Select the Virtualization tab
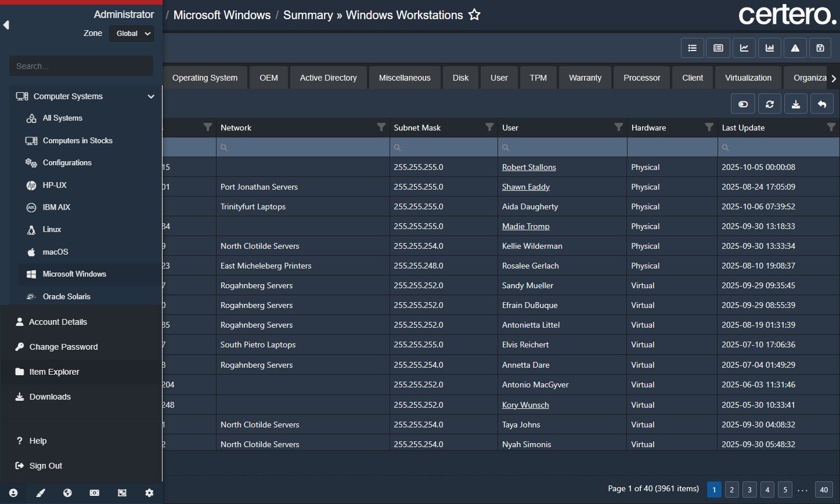The height and width of the screenshot is (504, 840). coord(748,78)
